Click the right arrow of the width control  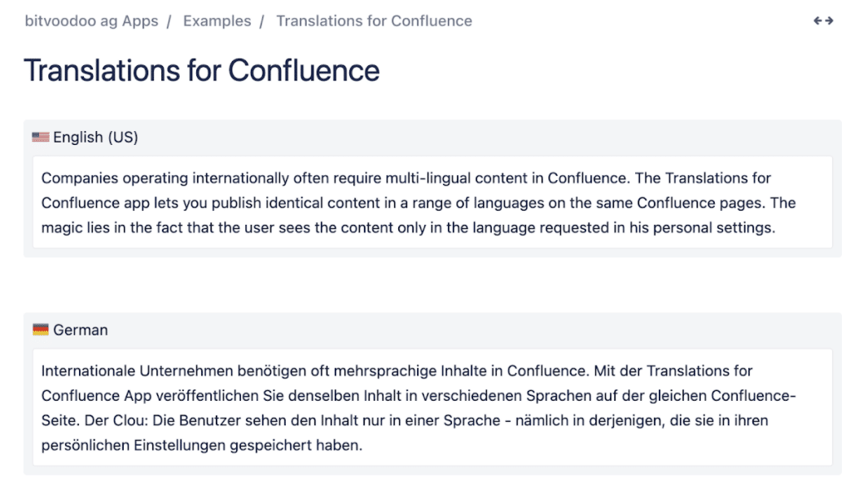[x=828, y=20]
